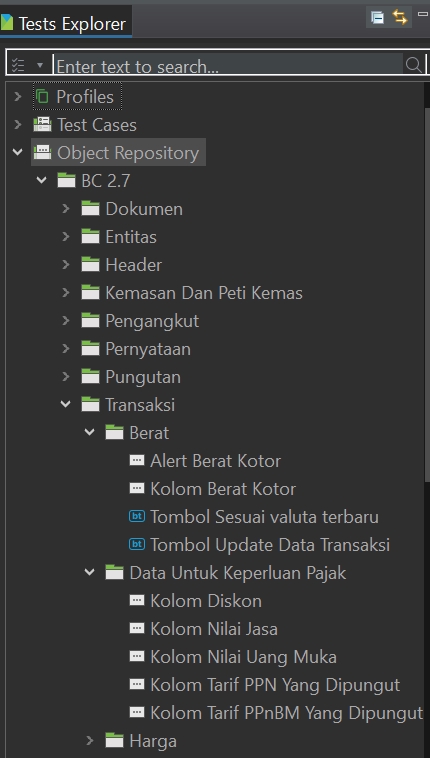Viewport: 430px width, 758px height.
Task: Click the Data Untuk Keperluan Pajak folder icon
Action: click(115, 573)
